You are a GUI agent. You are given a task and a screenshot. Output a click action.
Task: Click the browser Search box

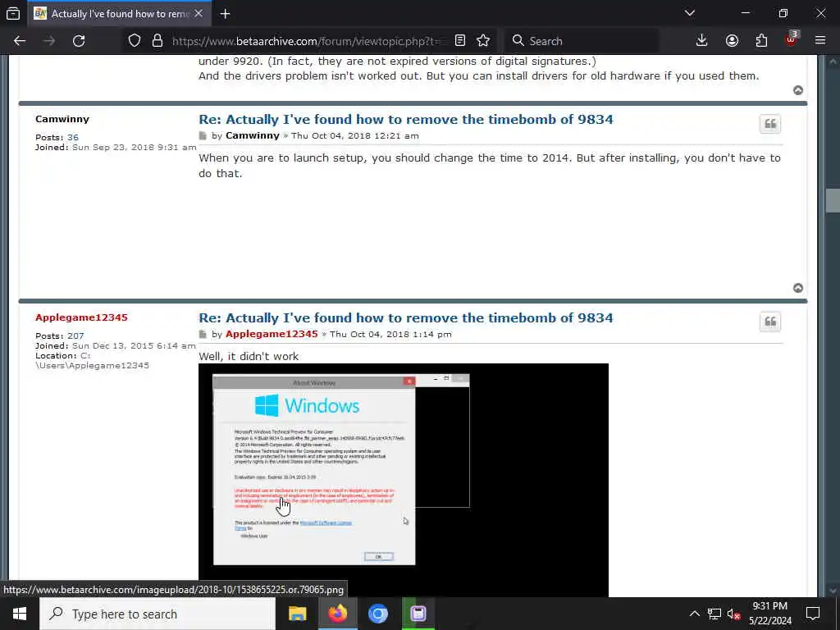click(582, 41)
